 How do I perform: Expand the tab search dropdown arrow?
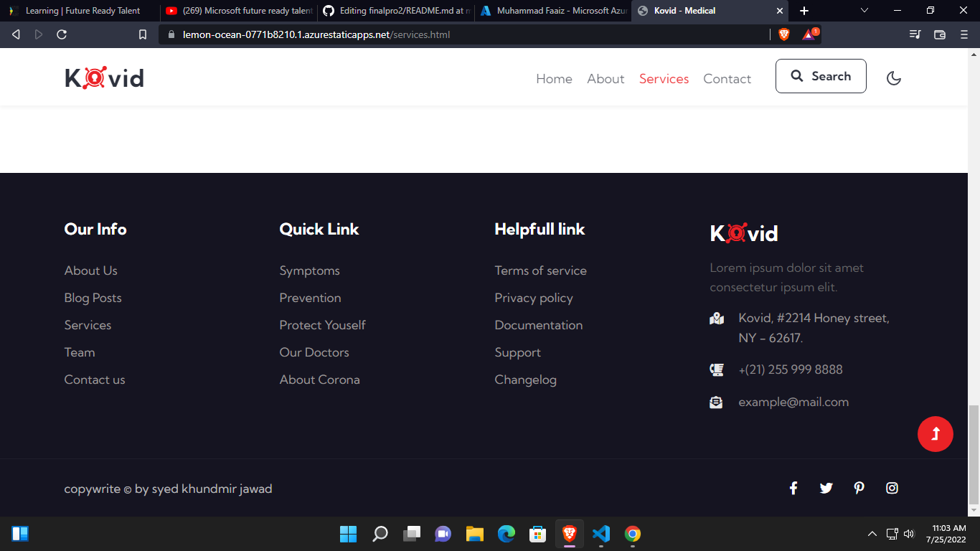click(x=864, y=11)
